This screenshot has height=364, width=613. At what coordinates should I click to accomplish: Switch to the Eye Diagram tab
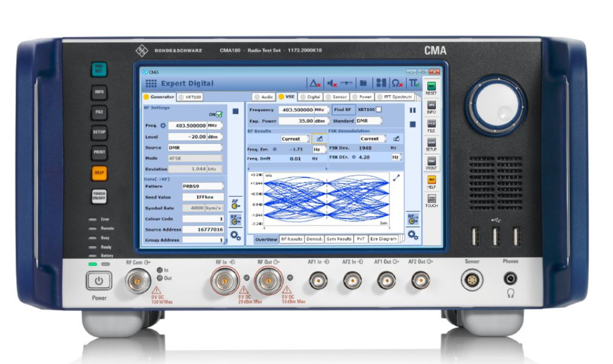click(384, 239)
